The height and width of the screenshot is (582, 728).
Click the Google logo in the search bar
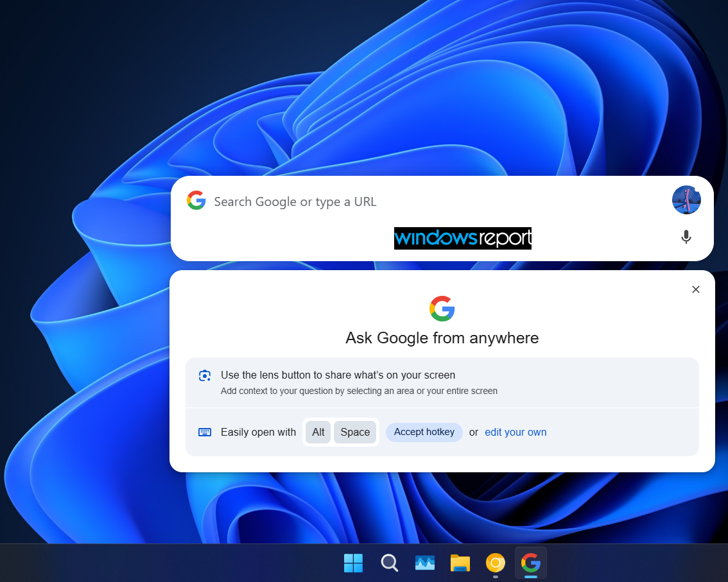(x=196, y=200)
